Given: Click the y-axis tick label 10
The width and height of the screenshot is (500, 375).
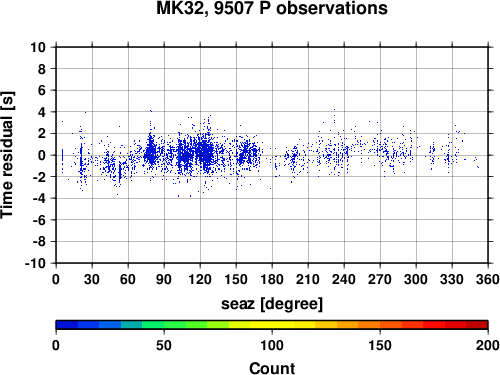Looking at the screenshot, I should tap(38, 47).
